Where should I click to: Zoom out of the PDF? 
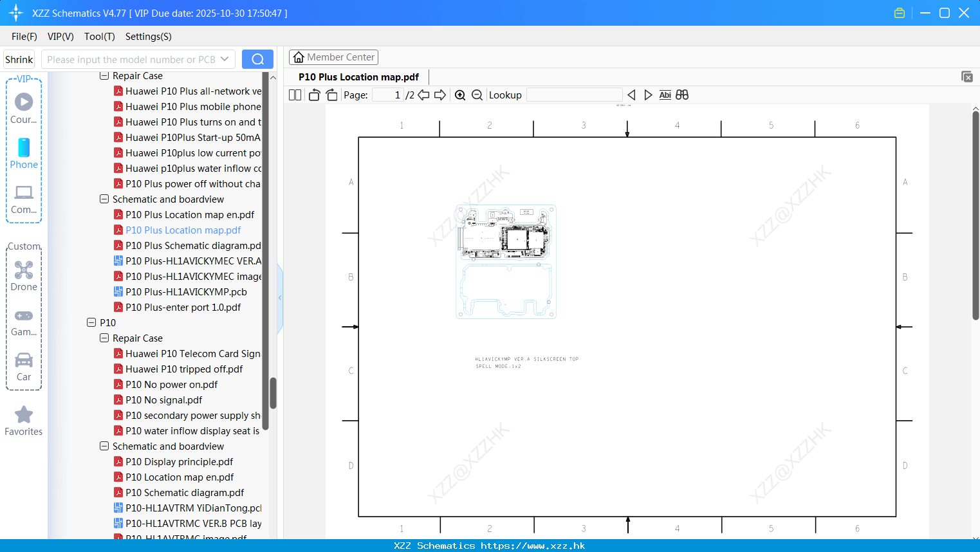[x=477, y=95]
